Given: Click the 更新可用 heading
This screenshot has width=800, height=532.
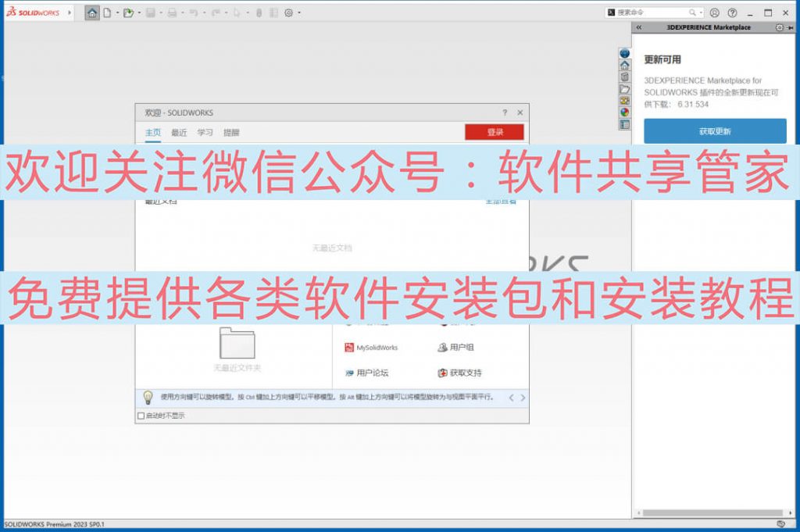Looking at the screenshot, I should point(662,59).
